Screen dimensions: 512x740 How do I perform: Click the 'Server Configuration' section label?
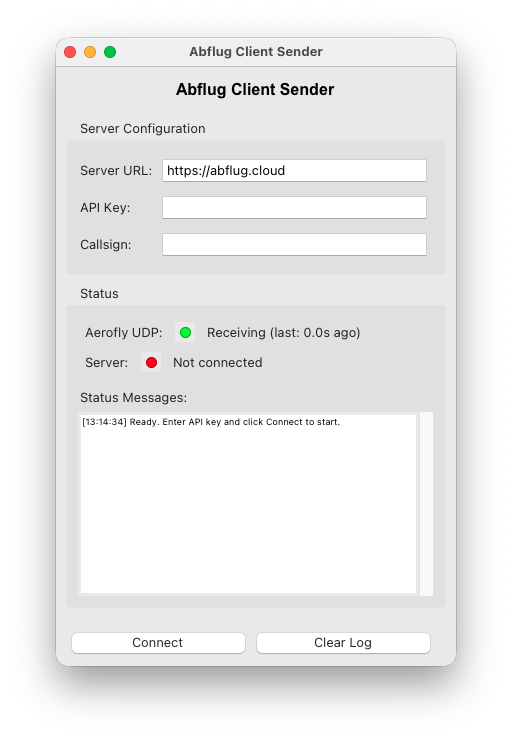(143, 129)
